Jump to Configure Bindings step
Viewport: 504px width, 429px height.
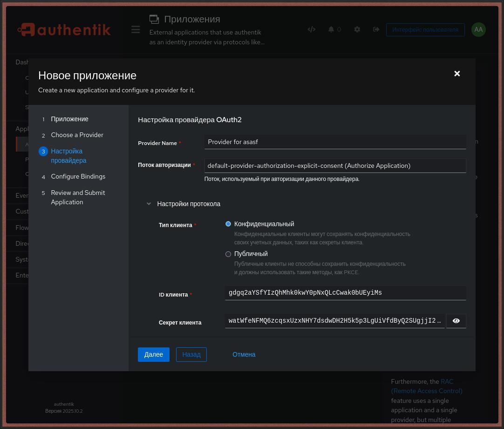(x=78, y=176)
